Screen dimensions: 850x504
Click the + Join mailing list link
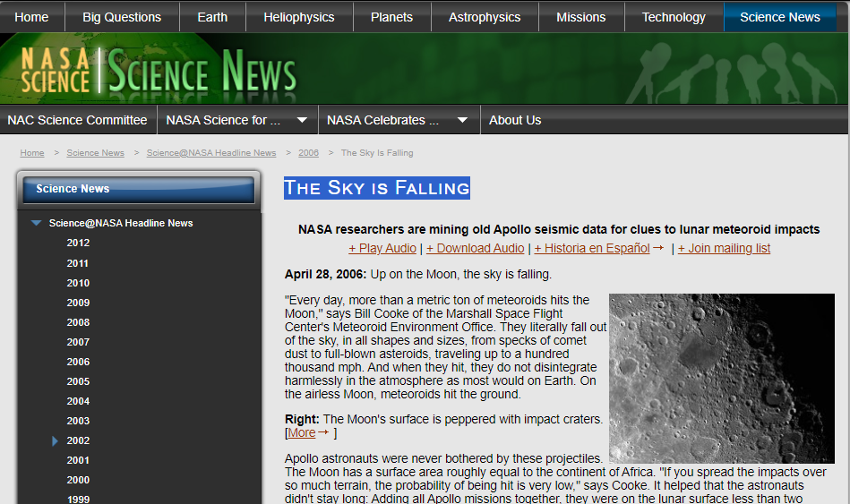tap(724, 248)
